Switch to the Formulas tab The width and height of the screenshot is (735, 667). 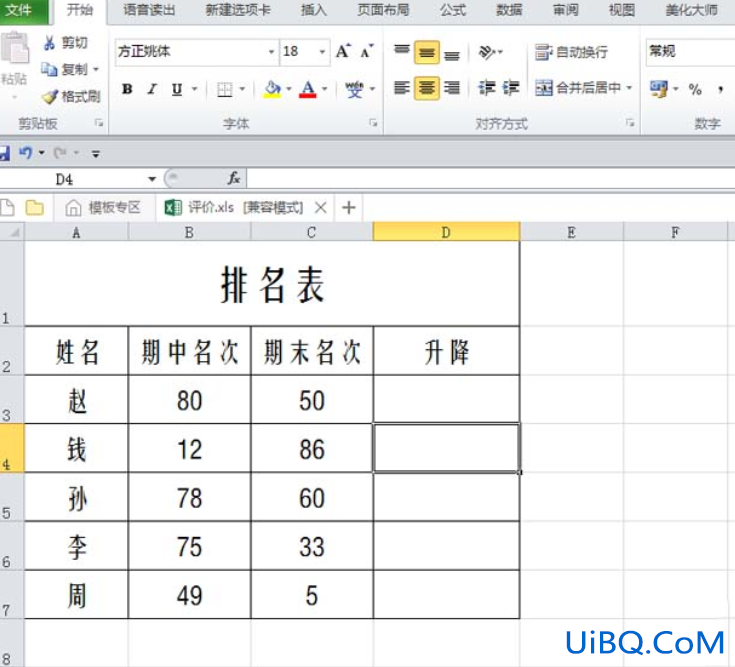[453, 10]
